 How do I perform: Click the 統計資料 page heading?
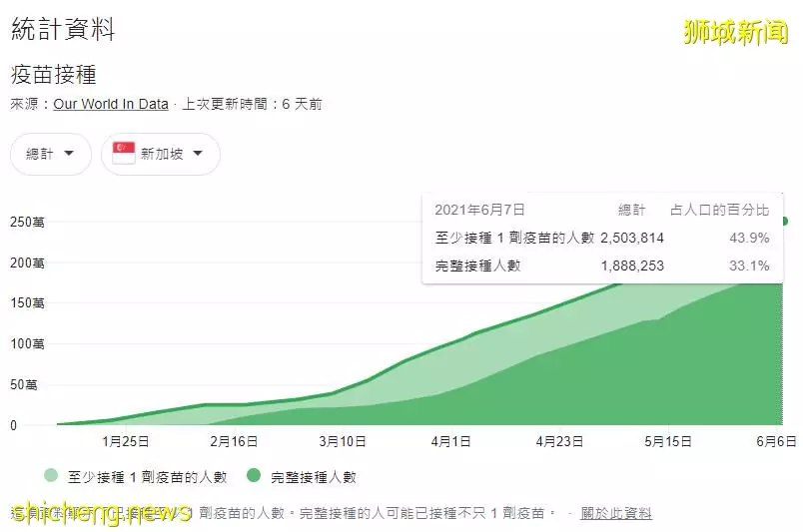pos(63,29)
